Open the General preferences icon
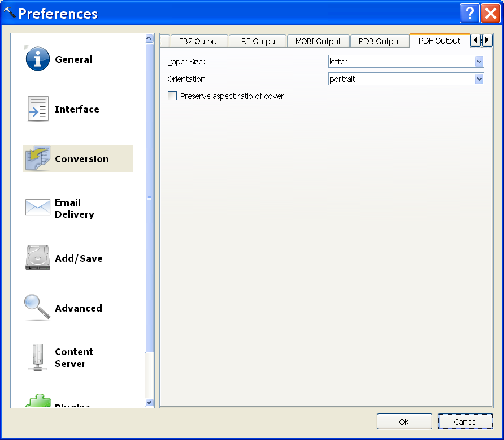Screen dimensions: 504x440 38,59
